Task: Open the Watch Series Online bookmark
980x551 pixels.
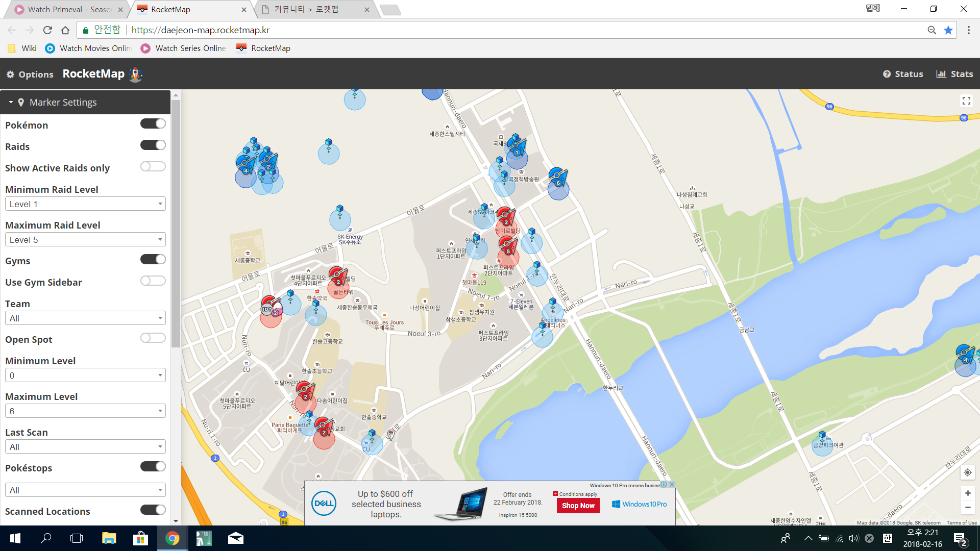Action: 184,48
